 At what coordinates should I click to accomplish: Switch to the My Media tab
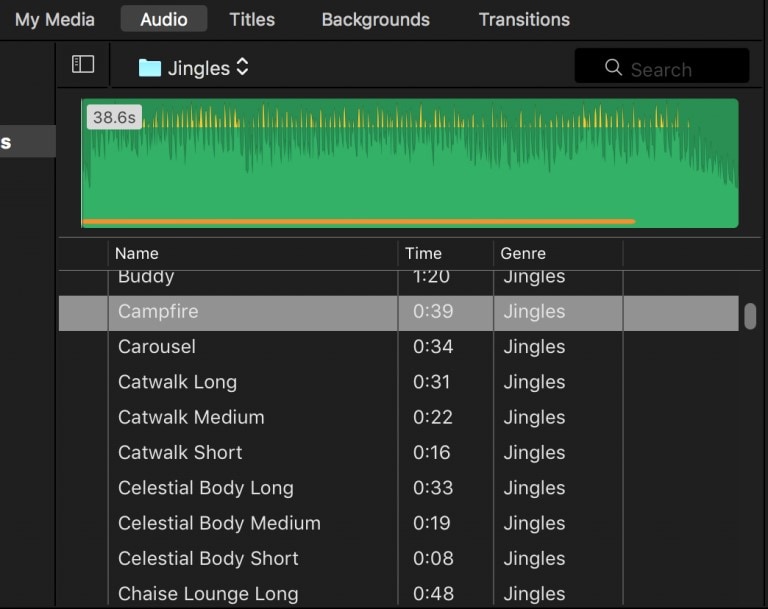(x=55, y=19)
